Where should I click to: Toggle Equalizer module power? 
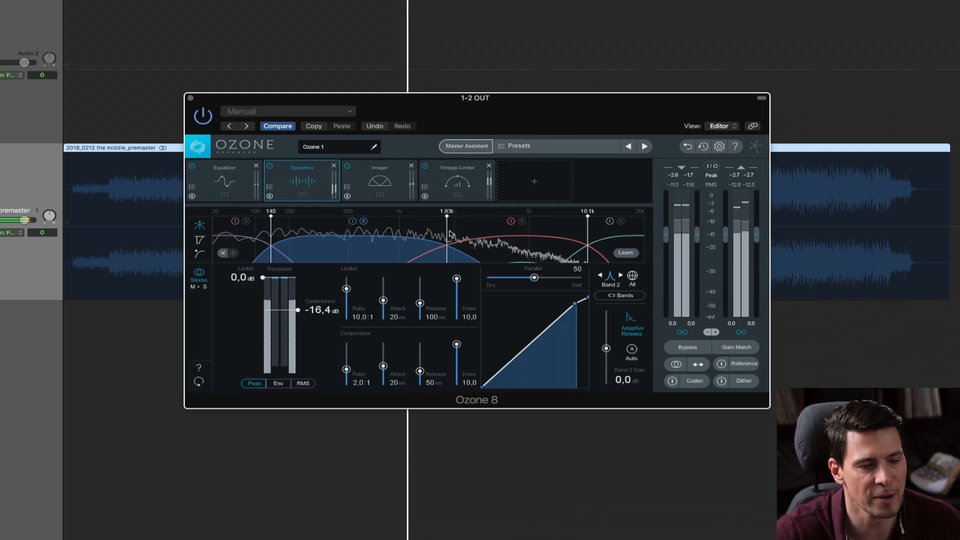point(192,166)
